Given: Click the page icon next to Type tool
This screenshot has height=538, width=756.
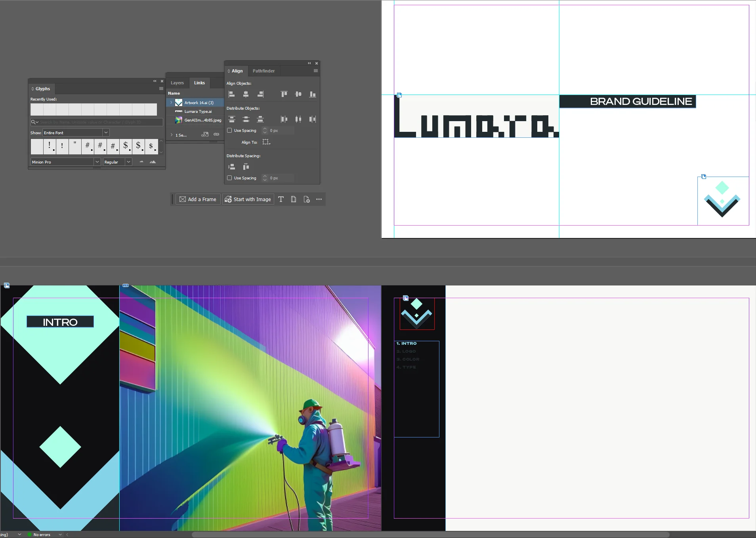Looking at the screenshot, I should [x=294, y=199].
